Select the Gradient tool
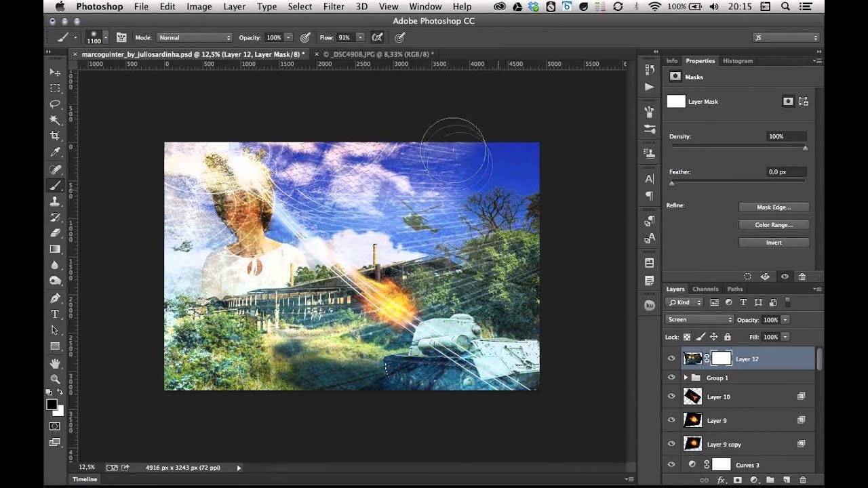868x488 pixels. pos(55,249)
